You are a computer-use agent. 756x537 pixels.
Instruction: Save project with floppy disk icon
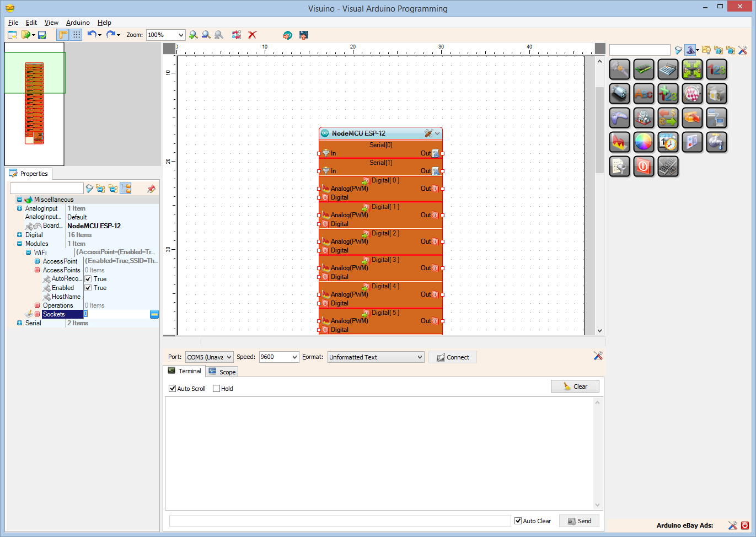click(x=42, y=35)
